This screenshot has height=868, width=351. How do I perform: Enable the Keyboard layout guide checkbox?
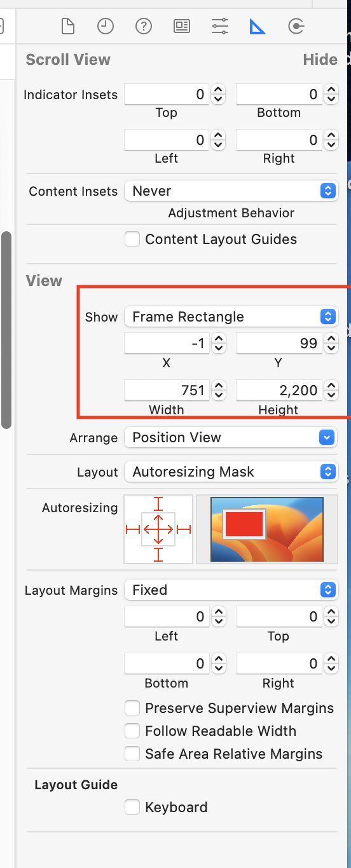point(132,808)
